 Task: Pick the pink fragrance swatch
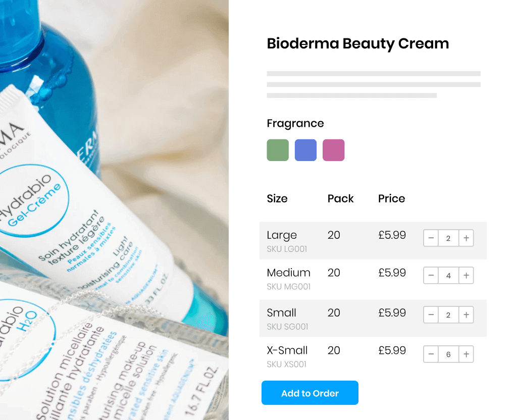pos(333,150)
